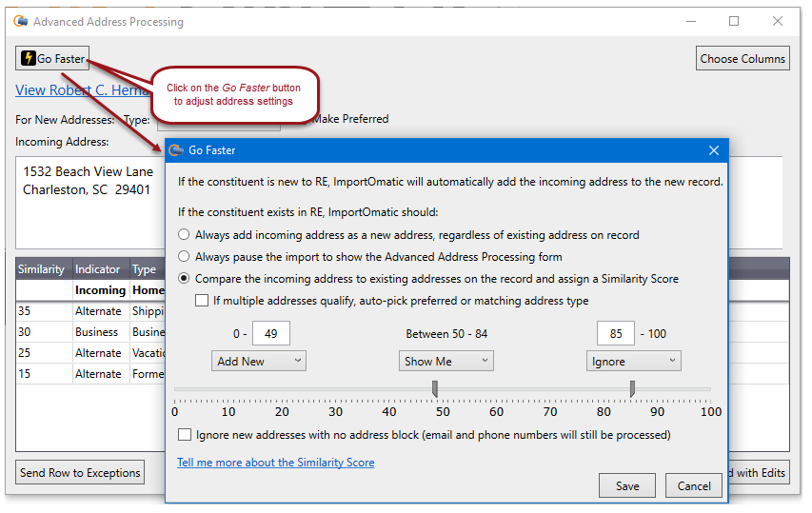Click Save in Go Faster dialog
The image size is (812, 513).
627,485
